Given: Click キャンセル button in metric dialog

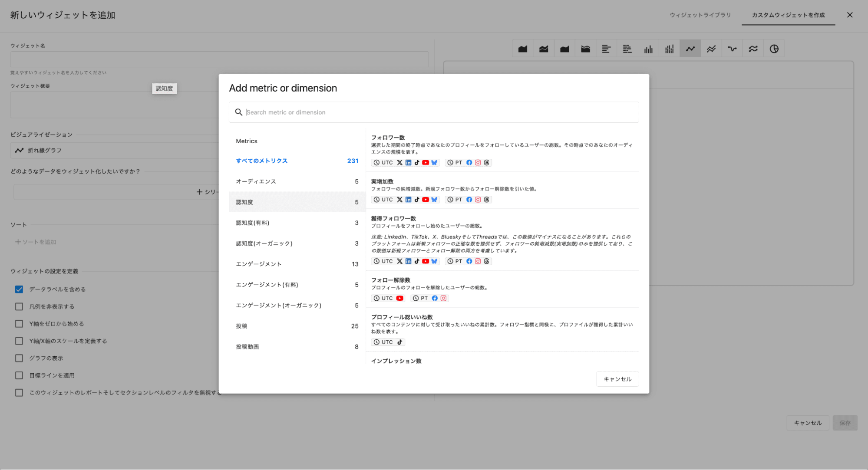Looking at the screenshot, I should click(x=617, y=379).
